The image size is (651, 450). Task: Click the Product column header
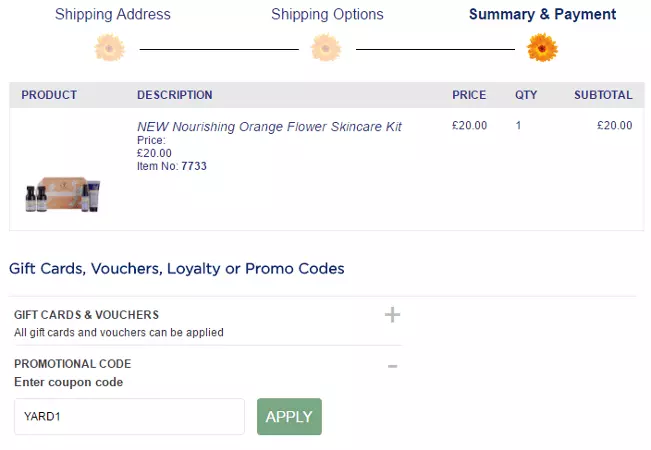tap(49, 95)
